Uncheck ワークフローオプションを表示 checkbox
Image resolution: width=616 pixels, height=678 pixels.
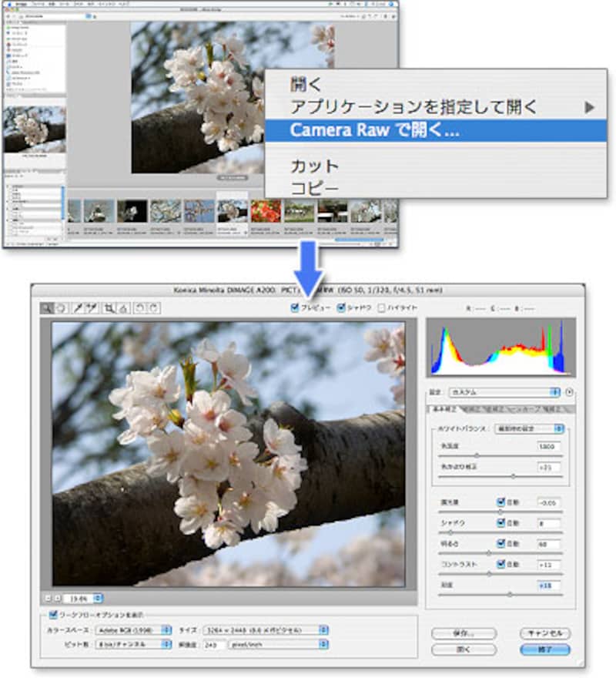pos(53,614)
